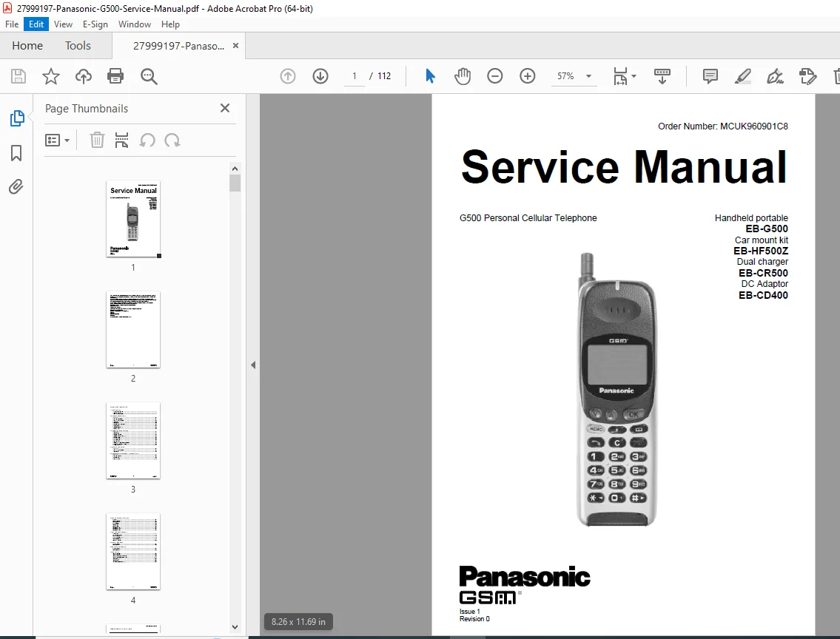This screenshot has height=639, width=840.
Task: Click the insert pages thumbnail icon
Action: pyautogui.click(x=121, y=141)
